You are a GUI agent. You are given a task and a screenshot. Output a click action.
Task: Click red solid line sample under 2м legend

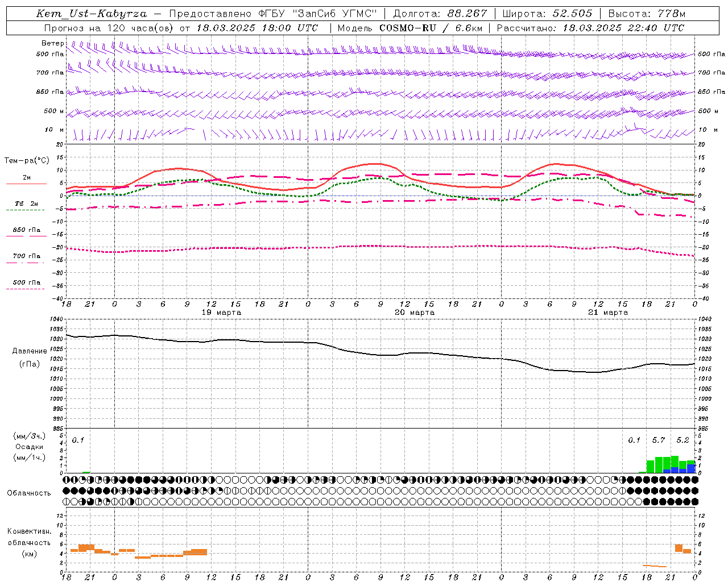click(26, 184)
